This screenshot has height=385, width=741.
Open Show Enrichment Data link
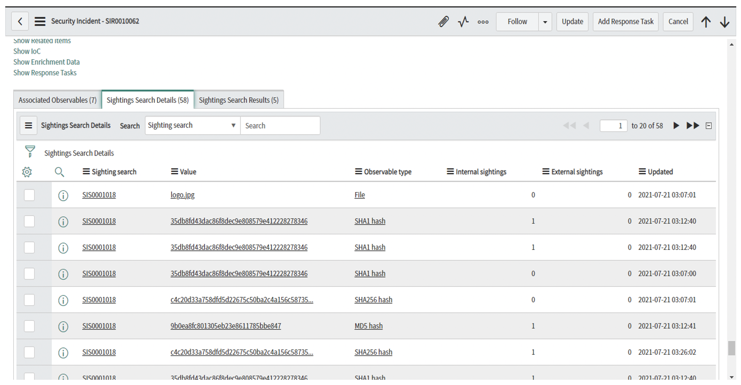[x=46, y=62]
